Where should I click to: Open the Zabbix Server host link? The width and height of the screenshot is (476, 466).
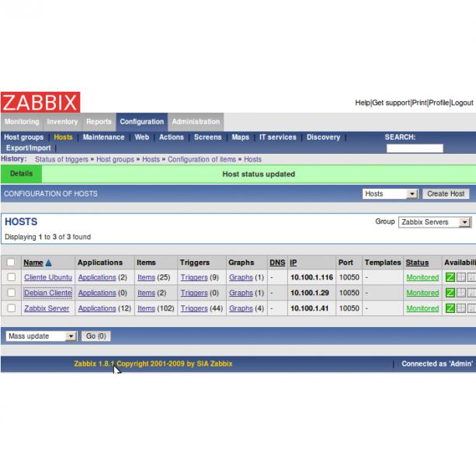(x=47, y=308)
